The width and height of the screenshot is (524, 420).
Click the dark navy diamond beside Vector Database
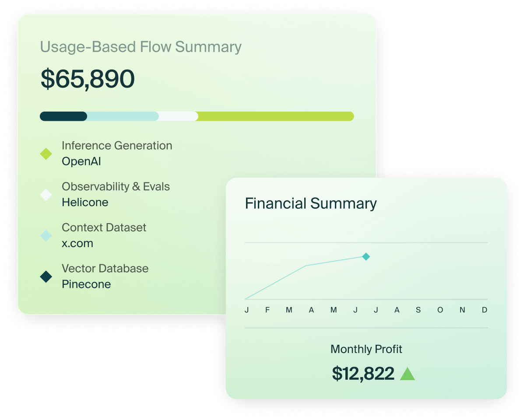pos(46,276)
